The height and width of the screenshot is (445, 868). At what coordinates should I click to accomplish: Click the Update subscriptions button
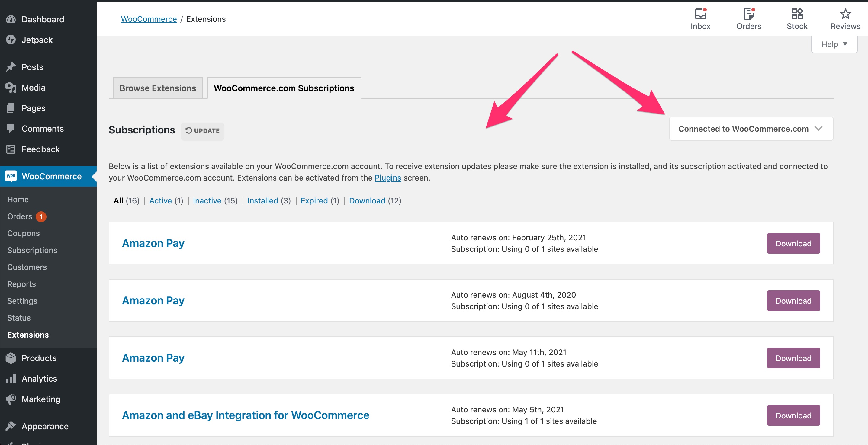coord(203,131)
